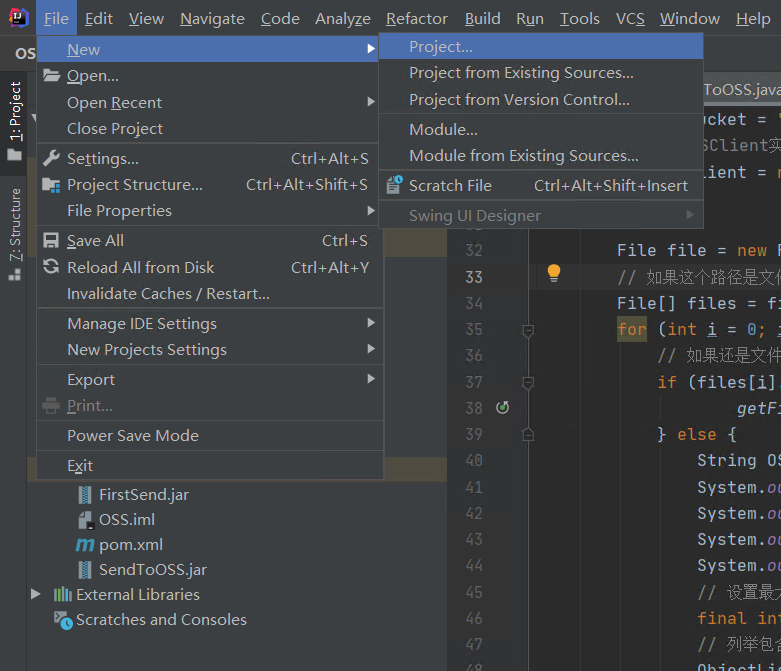This screenshot has height=671, width=781.
Task: Click the Reload All from Disk icon
Action: (x=51, y=267)
